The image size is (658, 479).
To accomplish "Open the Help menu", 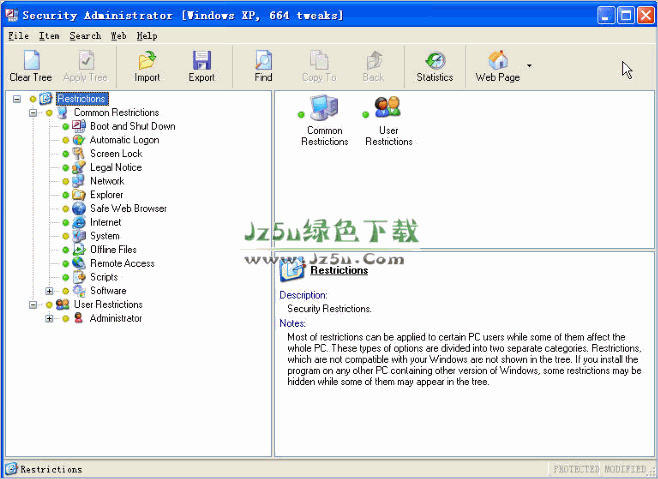I will pyautogui.click(x=147, y=36).
